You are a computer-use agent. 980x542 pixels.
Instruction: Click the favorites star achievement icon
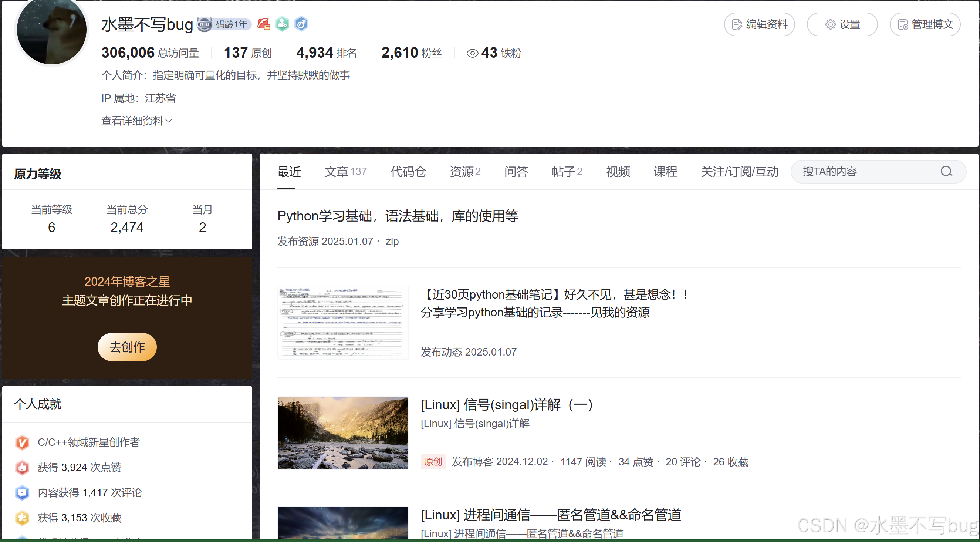click(22, 518)
